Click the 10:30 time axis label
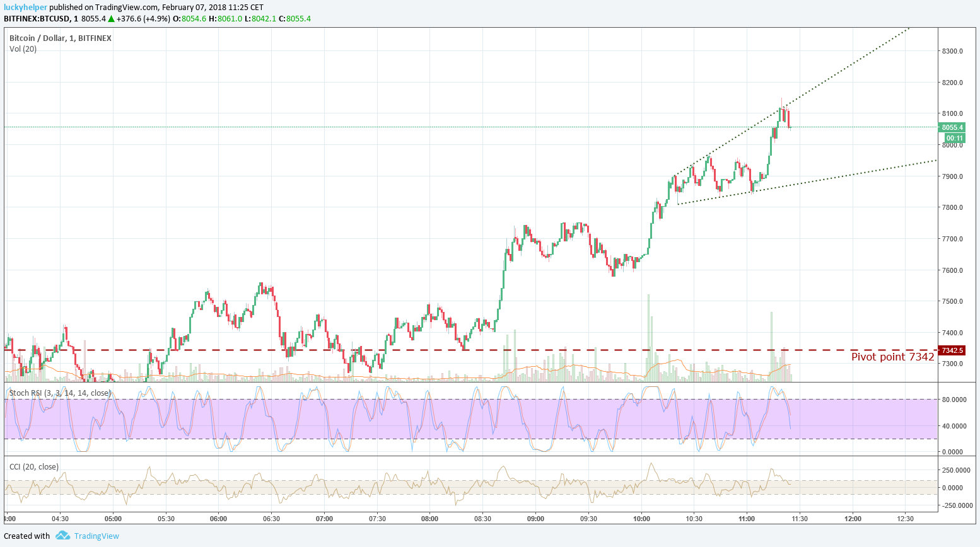Screen dimensions: 980x547 point(694,519)
